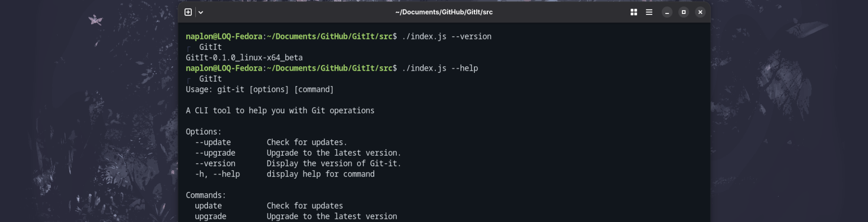This screenshot has height=222, width=868.
Task: Click the window title ~/Documents/GitHub/GitIt/src
Action: pos(444,12)
